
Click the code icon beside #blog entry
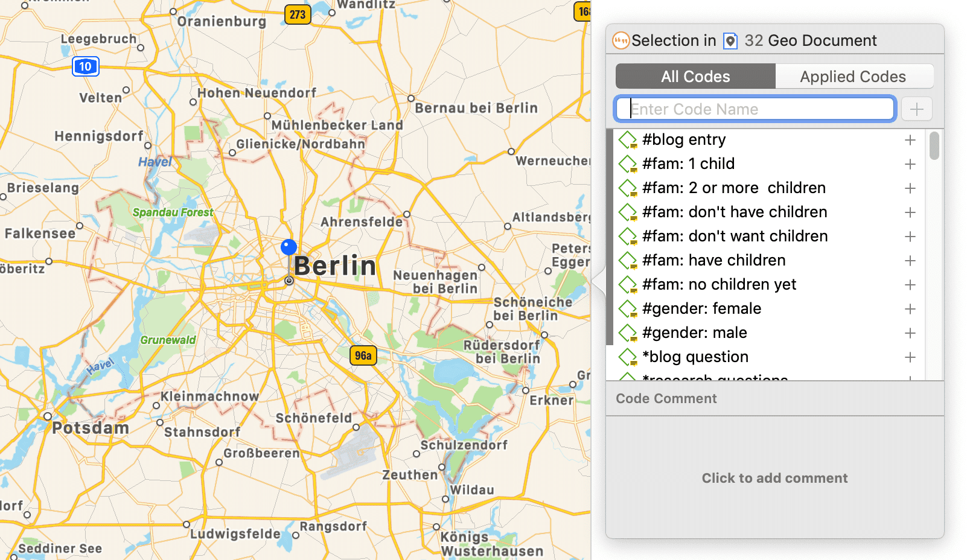[628, 140]
